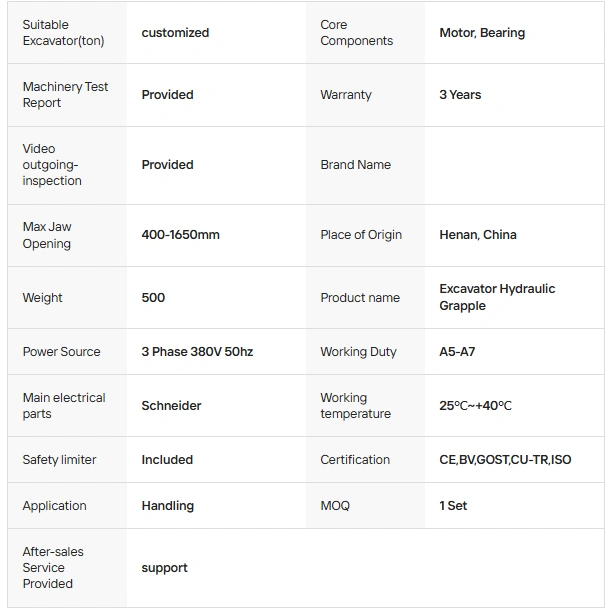Select the 'CE,BV,GOST,CU-TR,ISO' certification value
The width and height of the screenshot is (610, 613).
point(505,460)
